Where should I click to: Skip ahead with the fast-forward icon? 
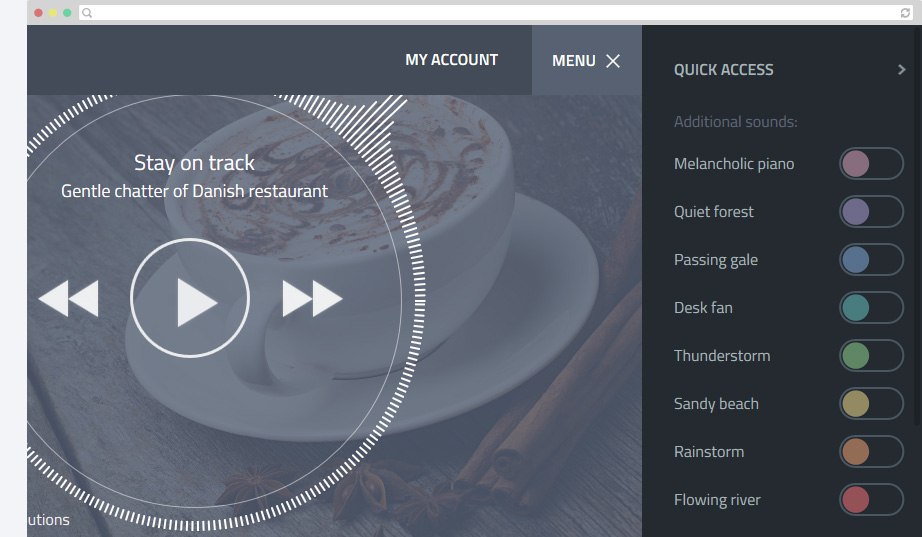click(x=312, y=298)
